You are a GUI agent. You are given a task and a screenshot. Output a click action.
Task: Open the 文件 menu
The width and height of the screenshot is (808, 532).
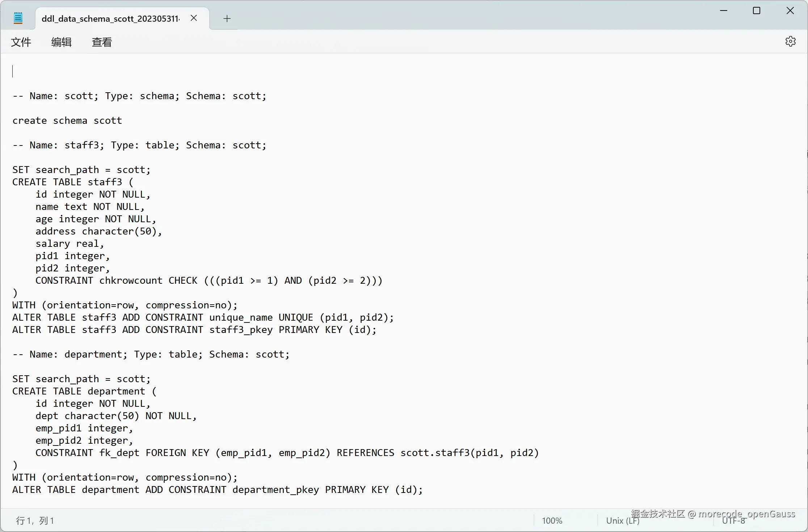21,42
